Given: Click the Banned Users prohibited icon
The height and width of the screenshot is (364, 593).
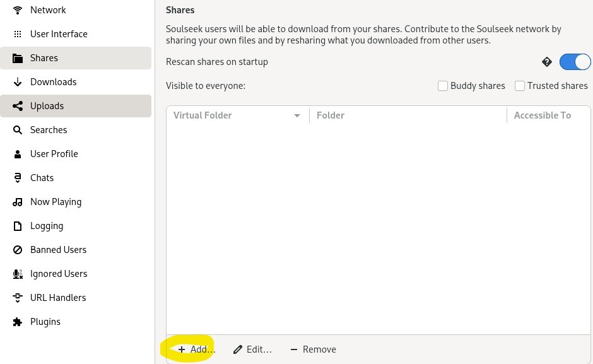Looking at the screenshot, I should click(x=18, y=250).
